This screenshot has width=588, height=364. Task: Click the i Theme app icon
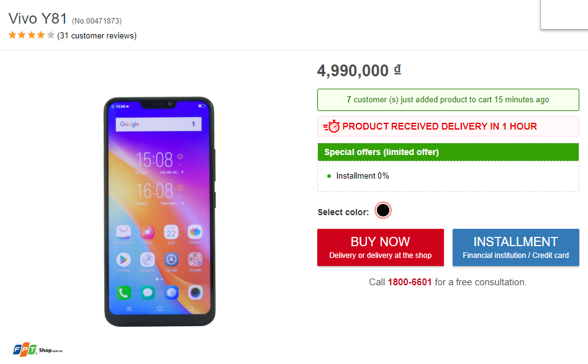(x=195, y=232)
